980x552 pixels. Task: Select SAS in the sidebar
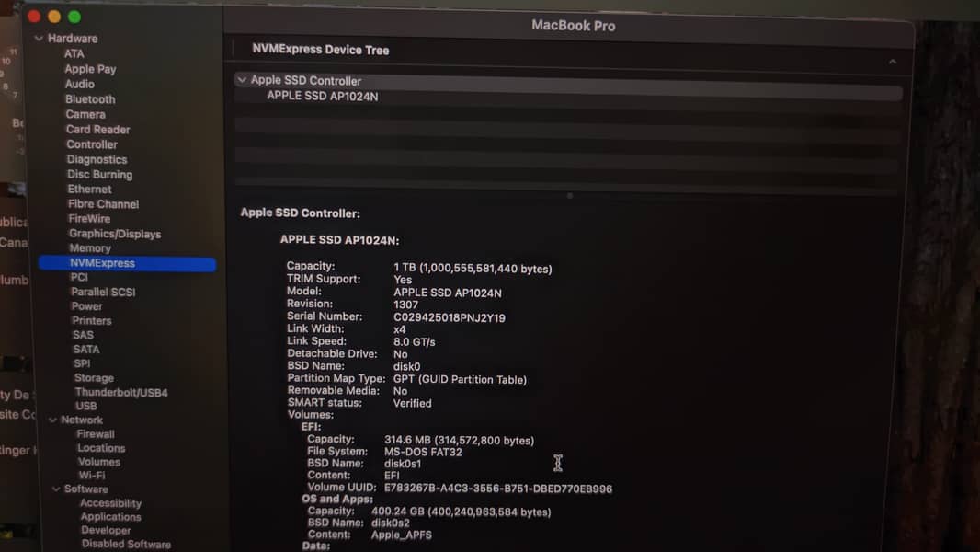tap(83, 335)
